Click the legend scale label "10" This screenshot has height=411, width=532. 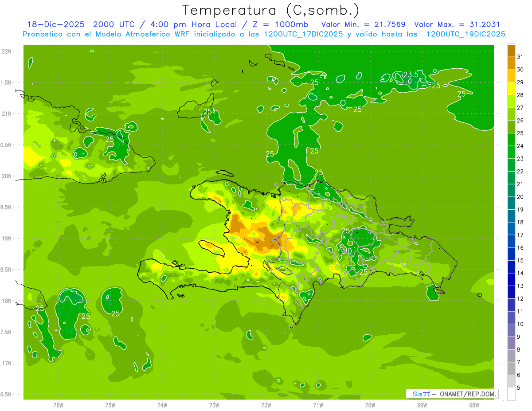[x=520, y=324]
